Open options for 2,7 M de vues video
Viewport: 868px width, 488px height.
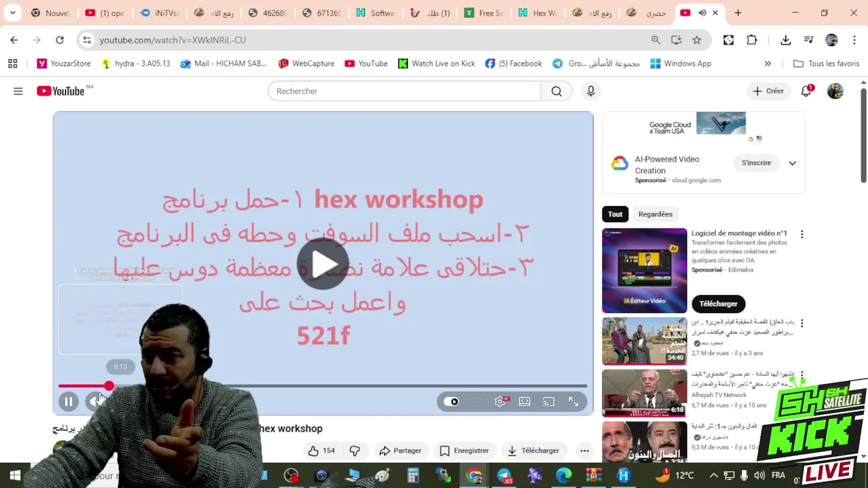[802, 323]
